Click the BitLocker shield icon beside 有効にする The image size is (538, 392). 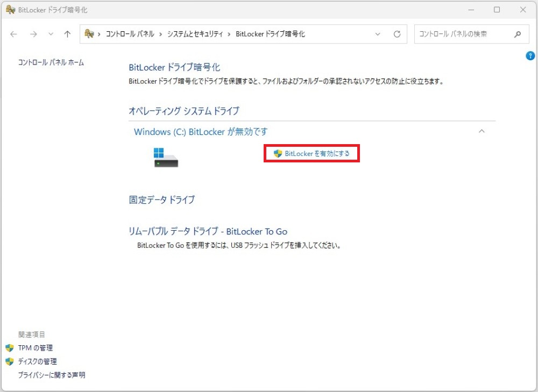click(277, 153)
